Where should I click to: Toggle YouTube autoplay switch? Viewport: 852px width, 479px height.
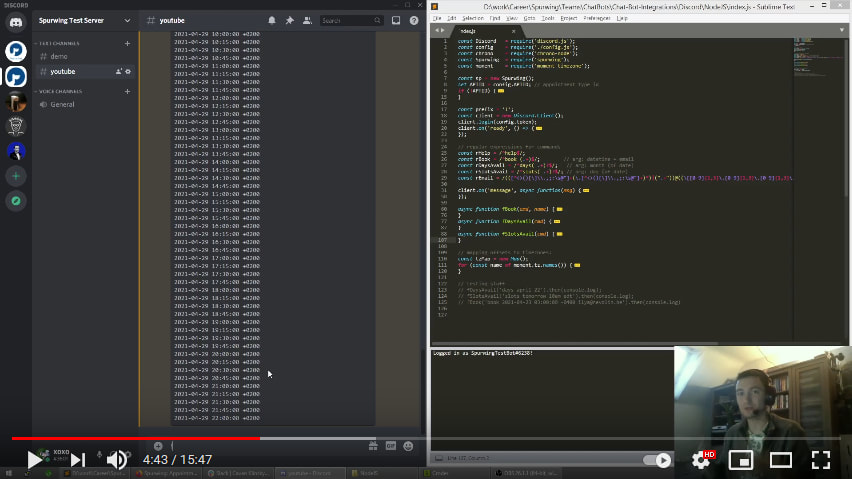click(657, 460)
